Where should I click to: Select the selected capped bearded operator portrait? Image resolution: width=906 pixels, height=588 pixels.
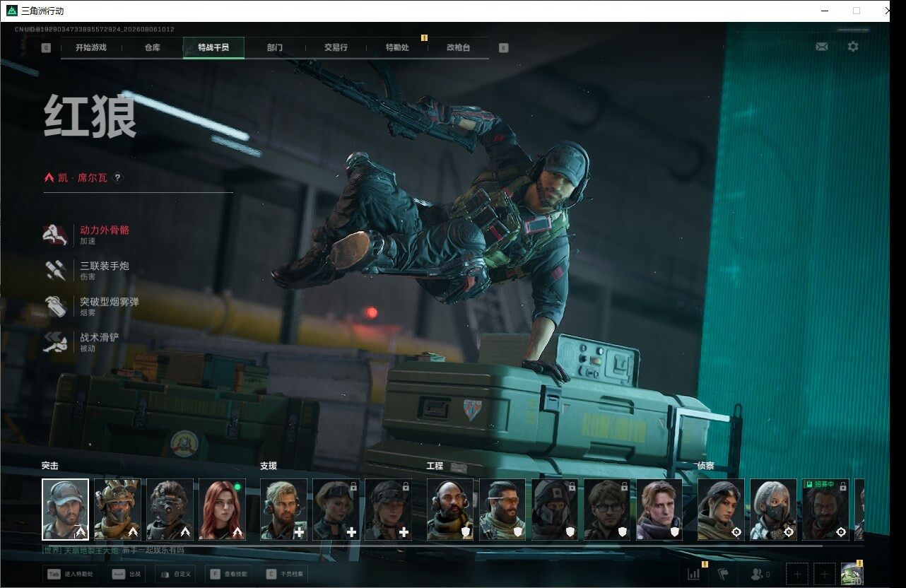(x=66, y=510)
